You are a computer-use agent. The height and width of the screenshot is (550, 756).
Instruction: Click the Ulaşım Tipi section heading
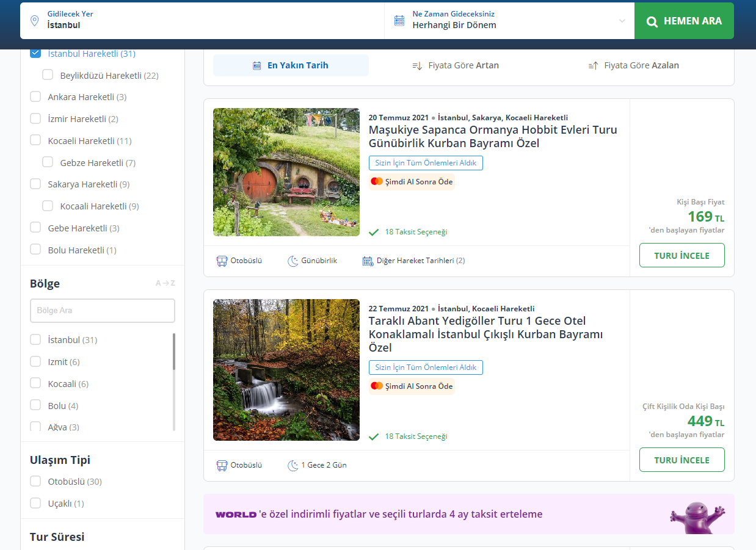click(x=60, y=460)
